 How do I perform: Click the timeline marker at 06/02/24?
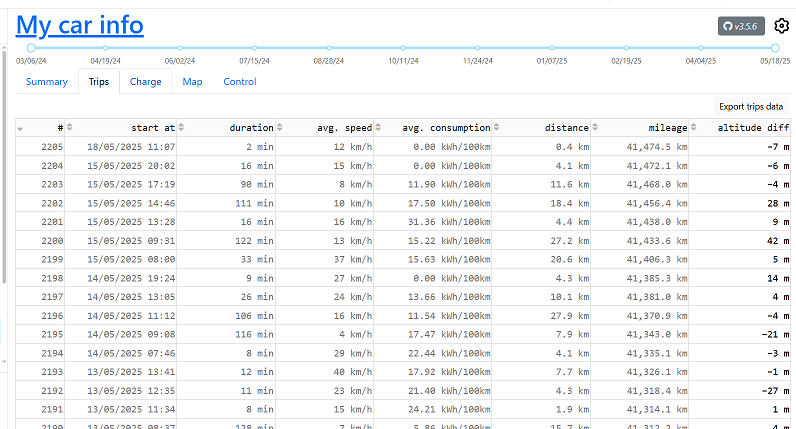[x=180, y=48]
